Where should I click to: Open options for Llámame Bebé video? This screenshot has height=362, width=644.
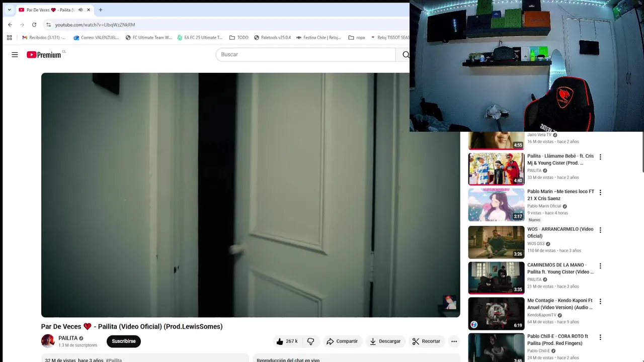tap(600, 157)
